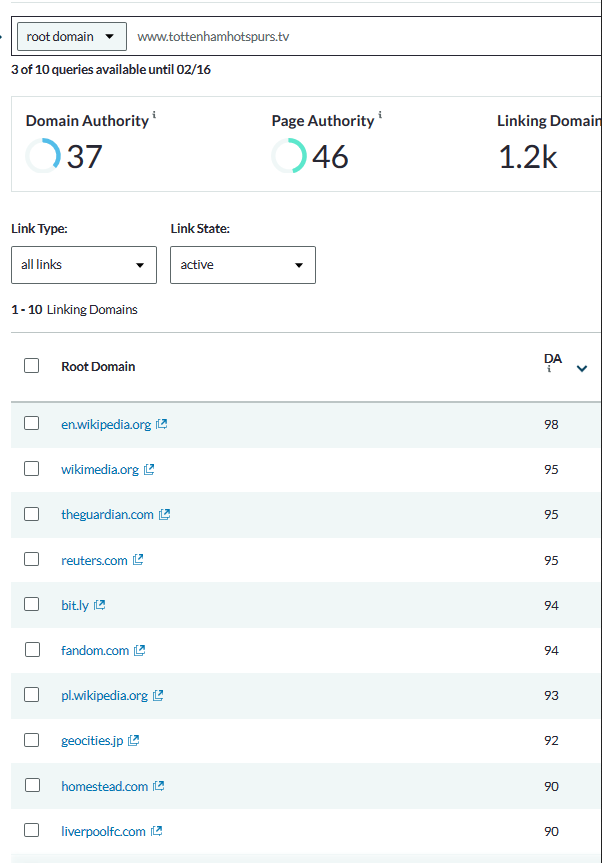
Task: Show Domain Authority info tooltip icon
Action: click(x=154, y=114)
